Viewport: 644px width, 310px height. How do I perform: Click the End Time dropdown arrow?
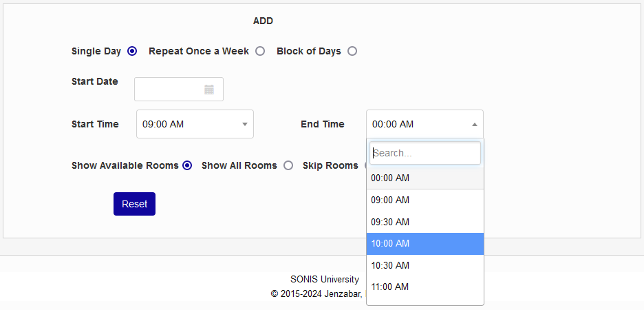coord(474,125)
